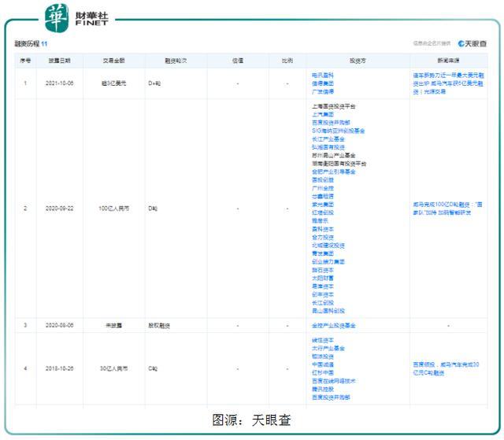
Task: Click the 估值 column header
Action: tap(238, 61)
